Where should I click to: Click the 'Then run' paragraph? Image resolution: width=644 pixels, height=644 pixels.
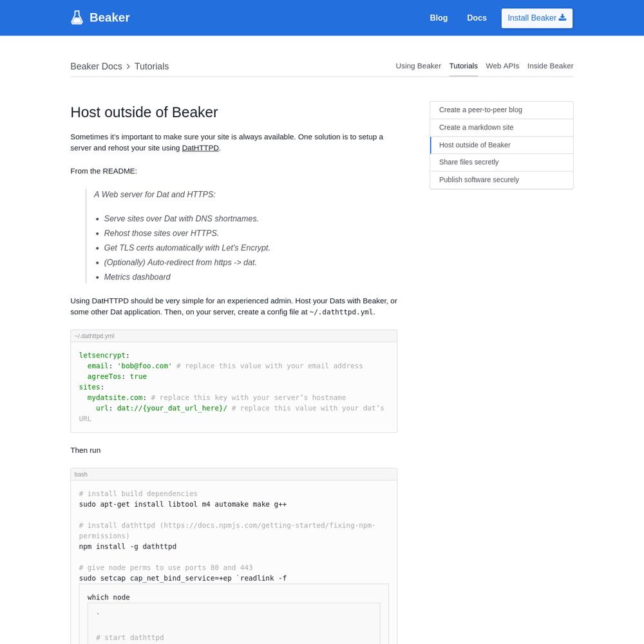[86, 451]
